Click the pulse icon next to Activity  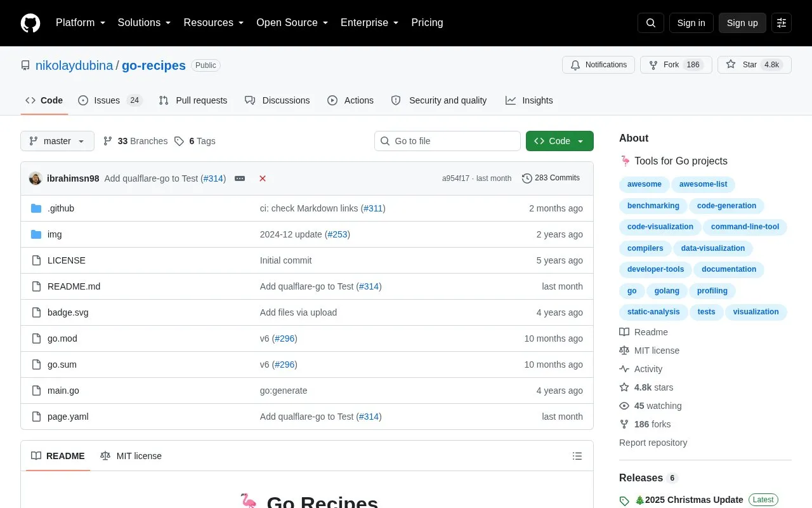[624, 369]
